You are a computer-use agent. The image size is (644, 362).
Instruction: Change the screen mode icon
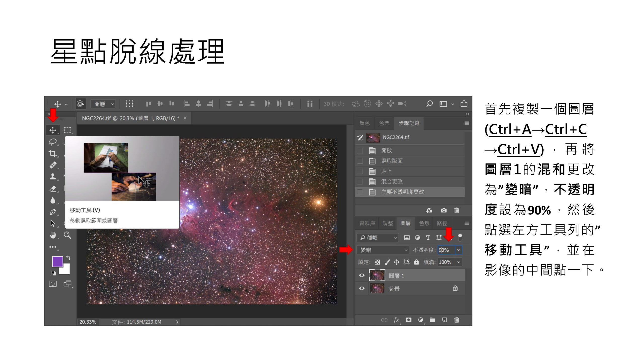tap(67, 284)
